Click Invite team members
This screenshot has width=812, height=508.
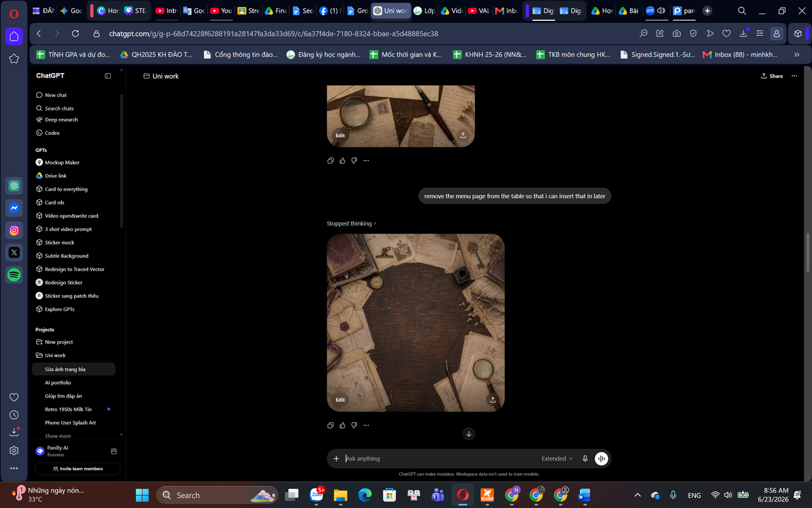(77, 469)
